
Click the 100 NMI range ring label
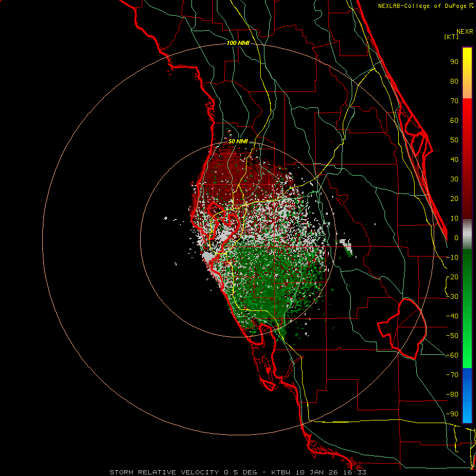pos(238,43)
